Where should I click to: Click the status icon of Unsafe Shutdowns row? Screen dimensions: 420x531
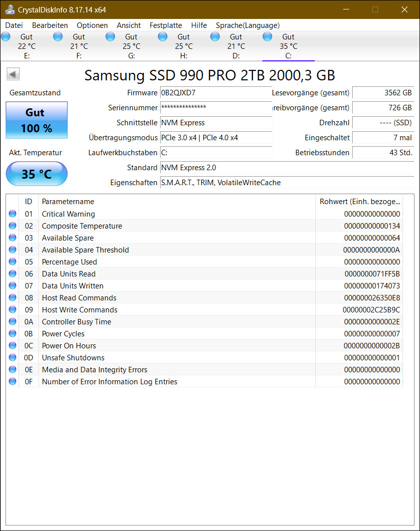(12, 357)
